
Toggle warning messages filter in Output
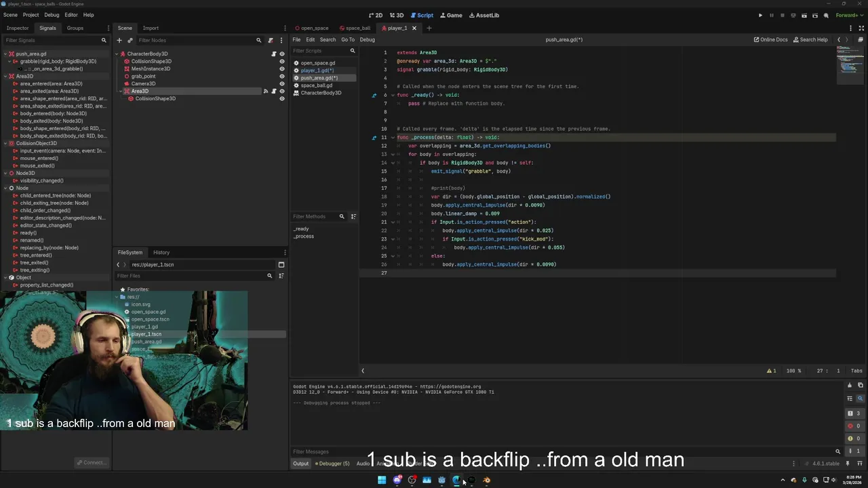pos(854,438)
